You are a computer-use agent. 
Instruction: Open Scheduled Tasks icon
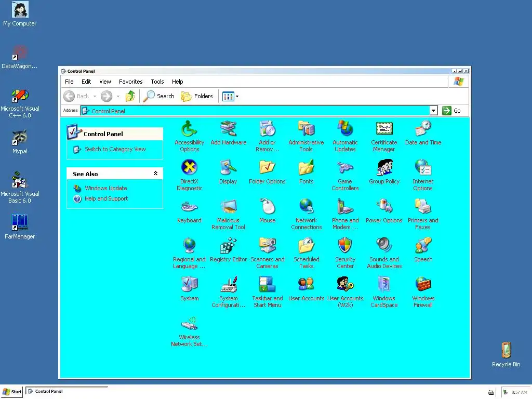pos(306,253)
